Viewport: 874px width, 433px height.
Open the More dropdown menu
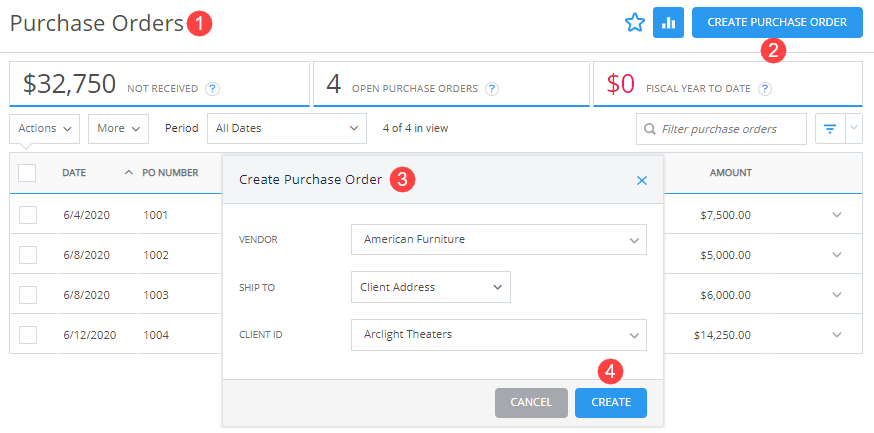pyautogui.click(x=118, y=129)
